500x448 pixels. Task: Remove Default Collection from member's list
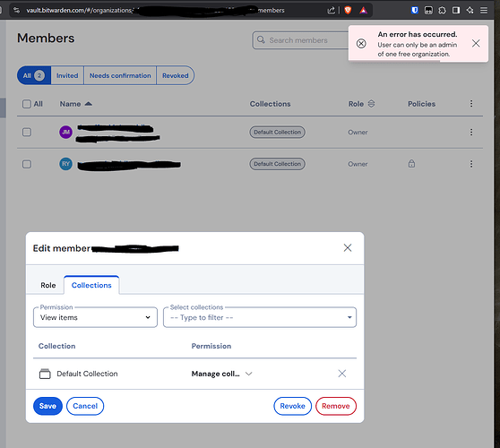click(341, 374)
